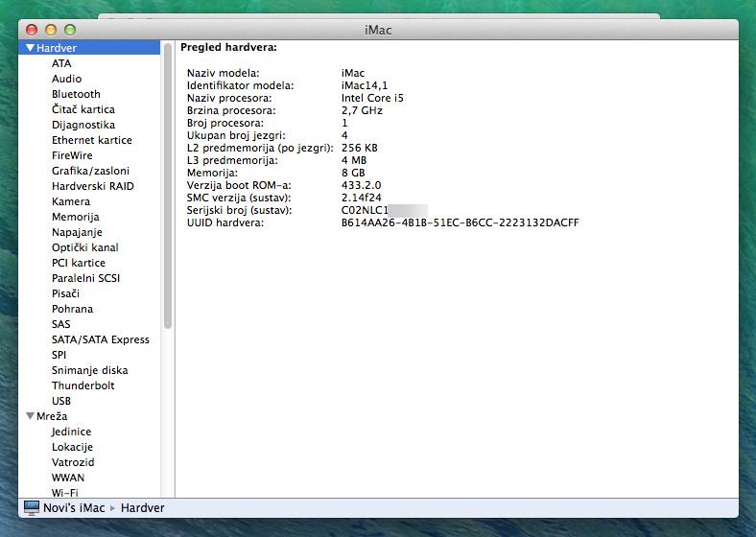Select Bluetooth in the sidebar
Viewport: 756px width, 537px height.
[x=76, y=94]
